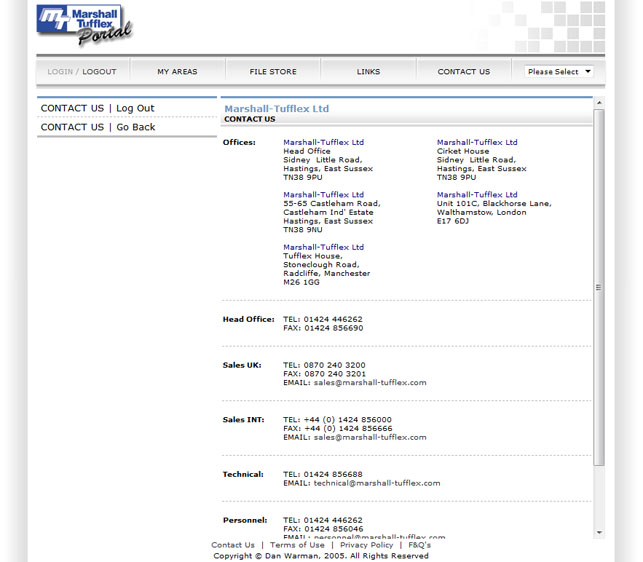Viewport: 643px width, 562px height.
Task: Select Sales UK FAX: 0870 240 3201
Action: point(324,374)
